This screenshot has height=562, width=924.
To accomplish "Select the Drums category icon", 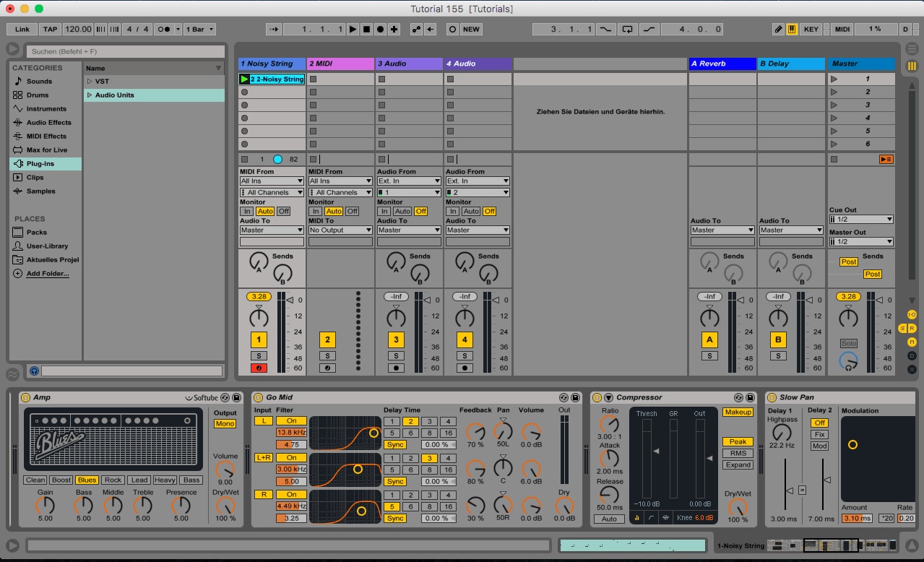I will [x=18, y=95].
